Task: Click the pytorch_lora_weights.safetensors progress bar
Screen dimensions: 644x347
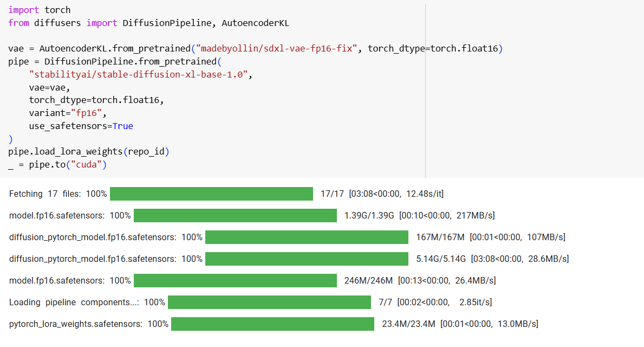Action: tap(272, 324)
